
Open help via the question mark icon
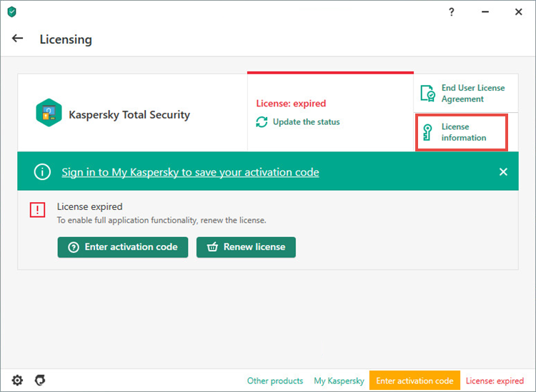click(451, 12)
